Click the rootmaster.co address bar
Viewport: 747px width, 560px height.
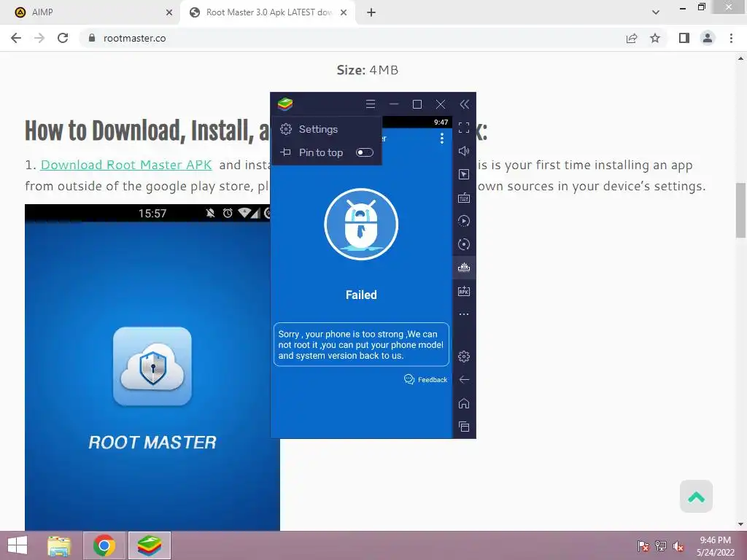[352, 38]
